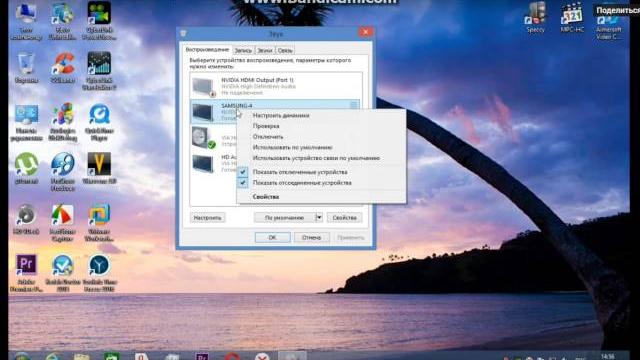640x360 pixels.
Task: Open the CCleaner desktop shortcut
Action: [x=62, y=68]
